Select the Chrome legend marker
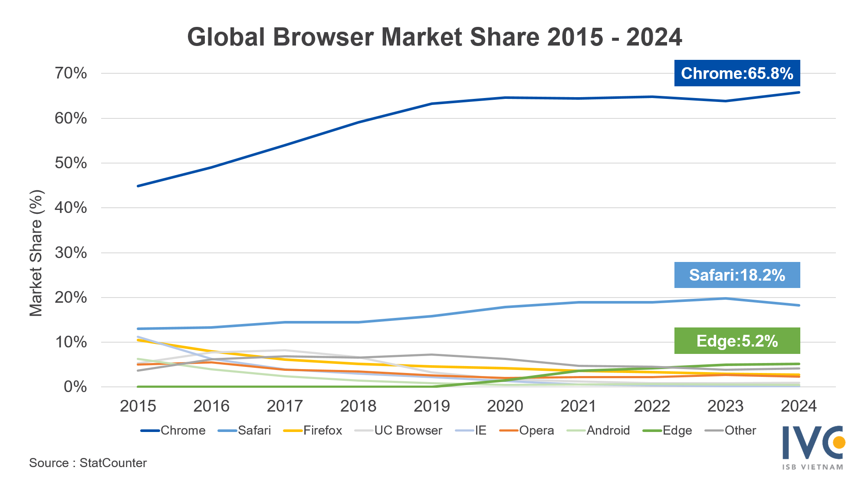 point(150,431)
